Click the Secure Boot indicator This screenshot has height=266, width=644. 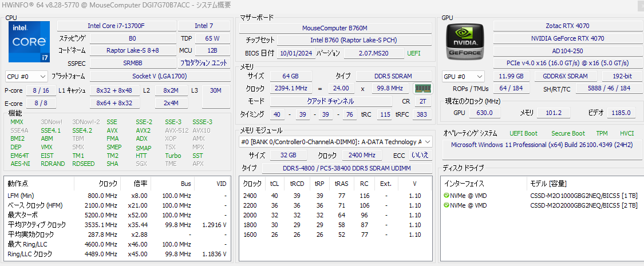pyautogui.click(x=568, y=133)
